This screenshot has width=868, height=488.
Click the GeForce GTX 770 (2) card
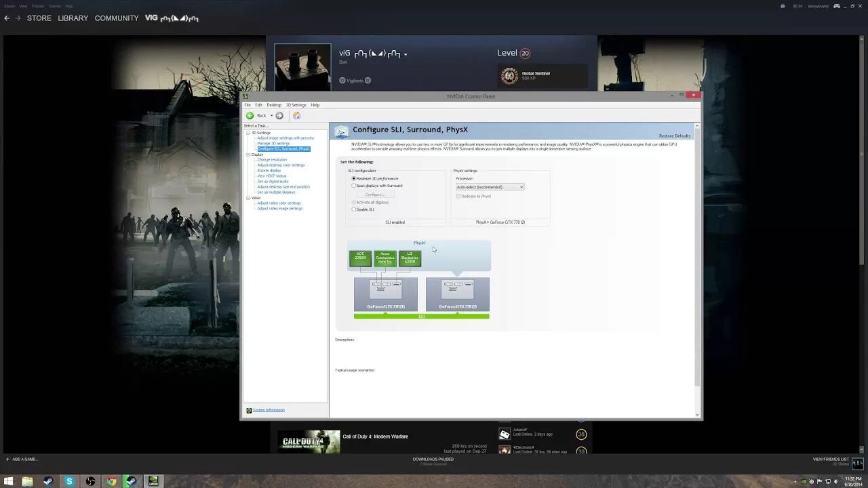458,295
